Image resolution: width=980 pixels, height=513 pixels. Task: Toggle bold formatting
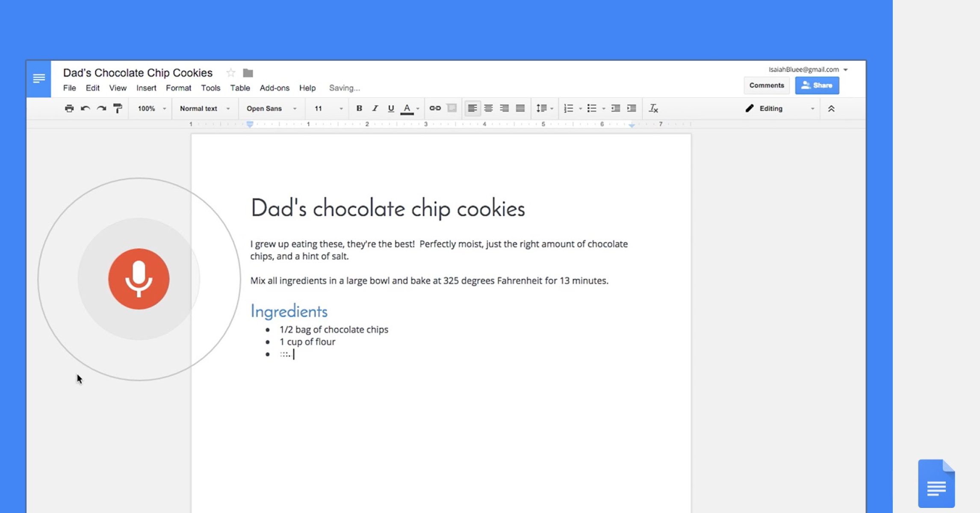point(359,109)
